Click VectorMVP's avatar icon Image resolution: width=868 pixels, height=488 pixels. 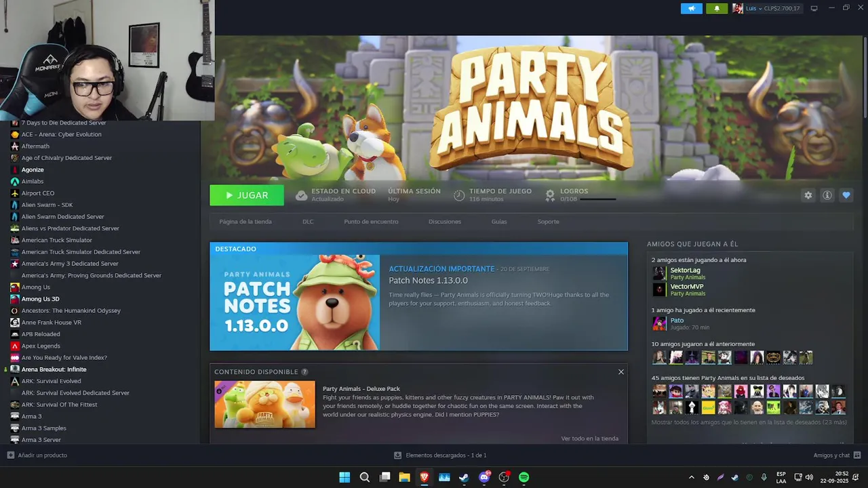tap(659, 289)
